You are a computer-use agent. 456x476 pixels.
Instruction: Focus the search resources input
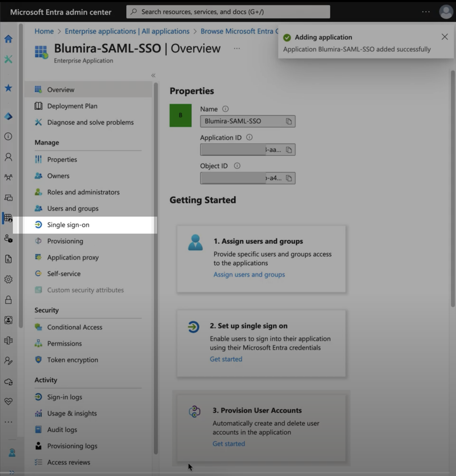click(x=228, y=12)
